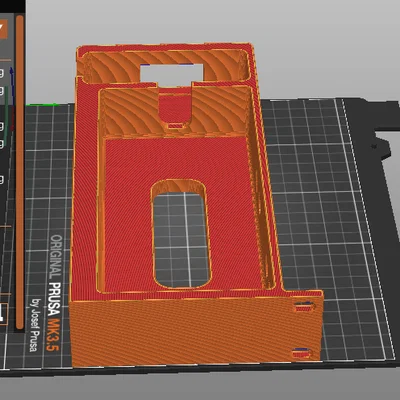Screen dimensions: 400x400
Task: Select the upper screw hole on front wall
Action: [x=304, y=307]
